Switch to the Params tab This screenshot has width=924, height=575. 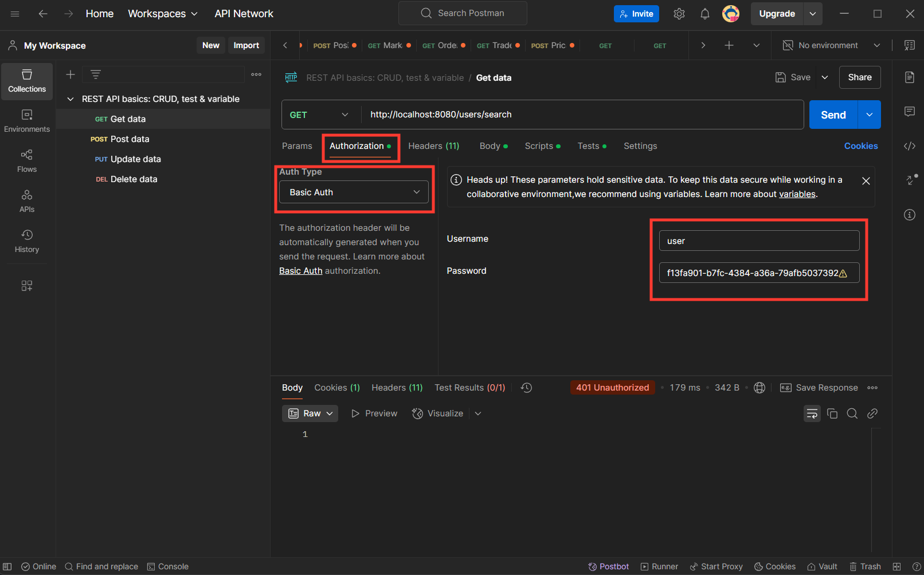(297, 146)
